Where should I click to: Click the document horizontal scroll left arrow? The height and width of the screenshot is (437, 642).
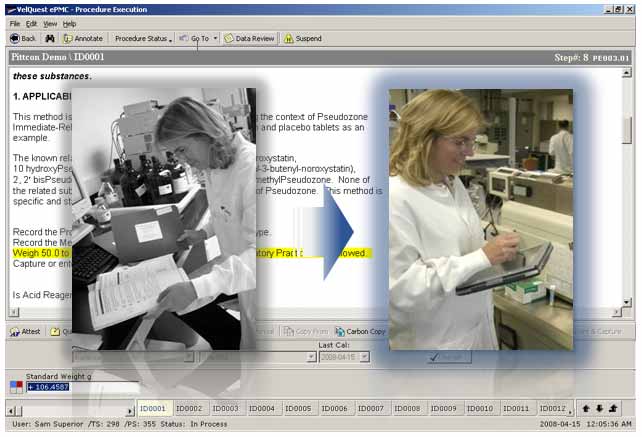tap(14, 312)
